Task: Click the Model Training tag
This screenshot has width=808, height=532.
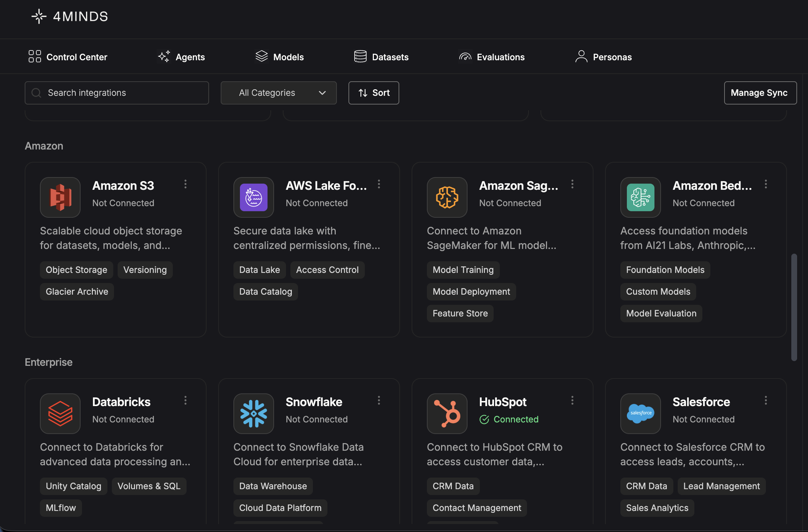Action: click(x=463, y=270)
